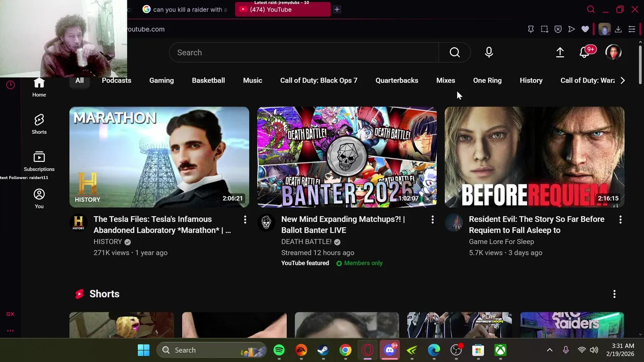Open the DEATH BATTLE! channel link
Viewport: 644px width, 362px height.
(x=306, y=242)
